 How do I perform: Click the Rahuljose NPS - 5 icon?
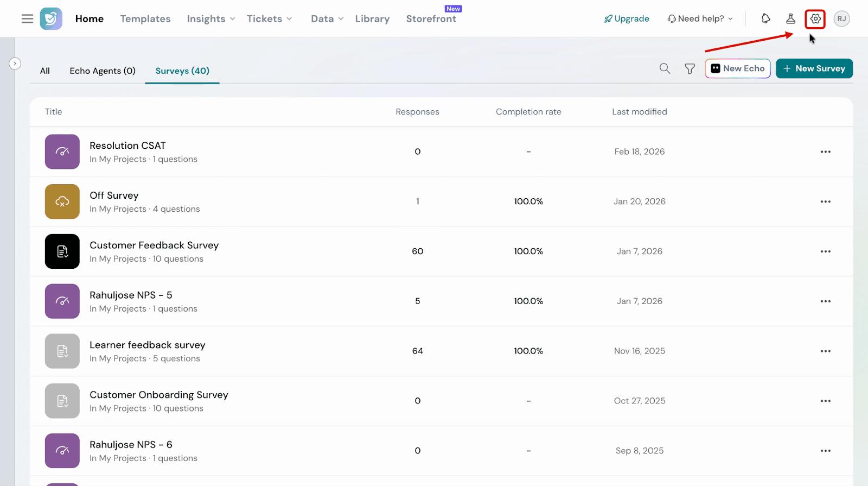(x=62, y=301)
